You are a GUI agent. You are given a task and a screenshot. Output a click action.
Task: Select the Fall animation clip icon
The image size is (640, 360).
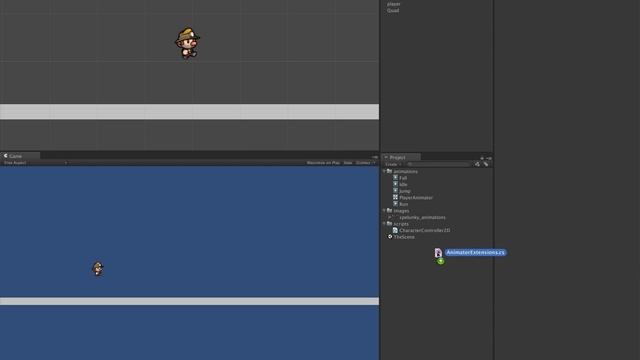(x=395, y=178)
